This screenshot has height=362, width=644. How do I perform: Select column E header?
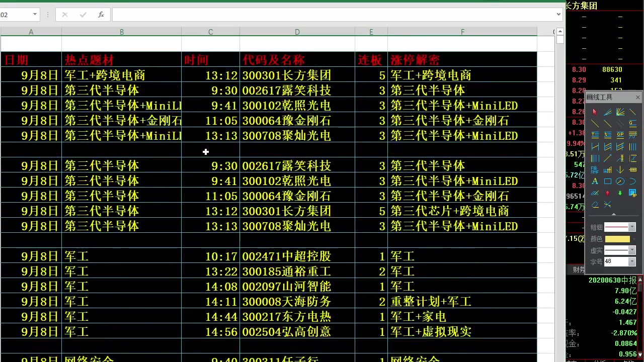(371, 32)
